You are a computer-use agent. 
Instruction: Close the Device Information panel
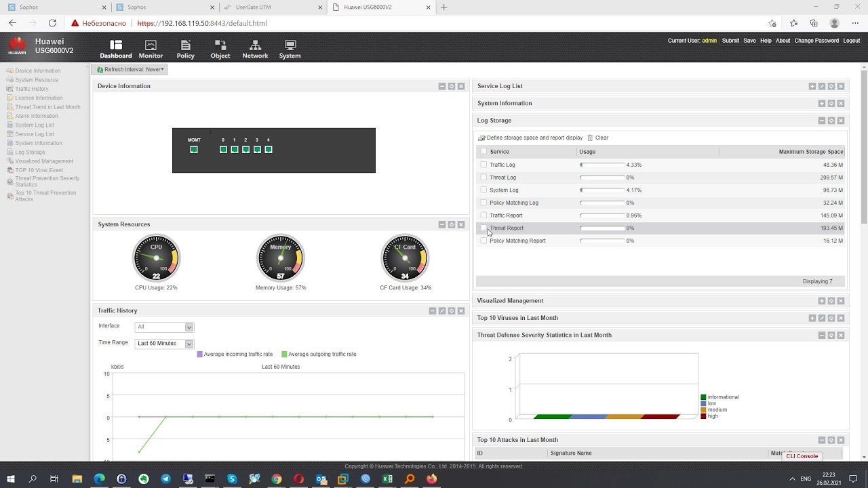[461, 87]
